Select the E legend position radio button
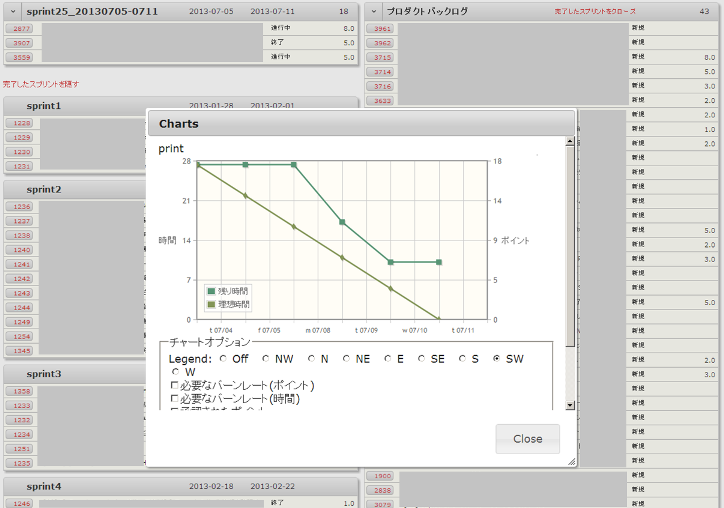 (x=388, y=359)
